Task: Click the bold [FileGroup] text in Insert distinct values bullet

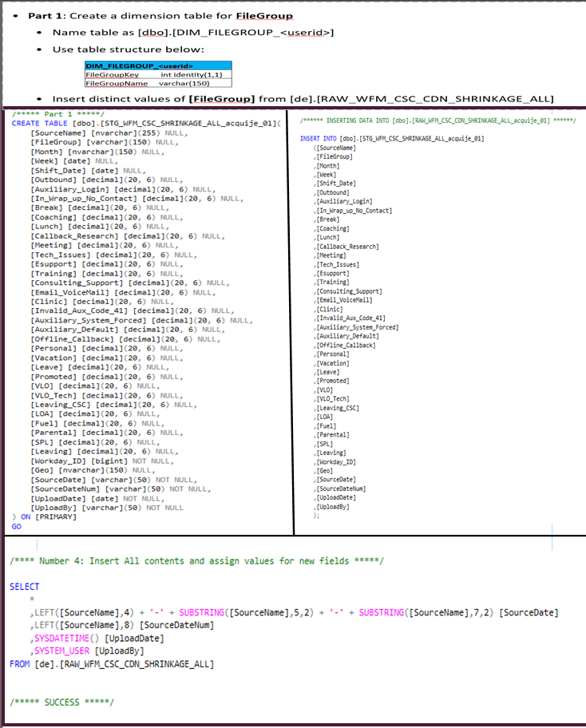Action: pos(221,99)
